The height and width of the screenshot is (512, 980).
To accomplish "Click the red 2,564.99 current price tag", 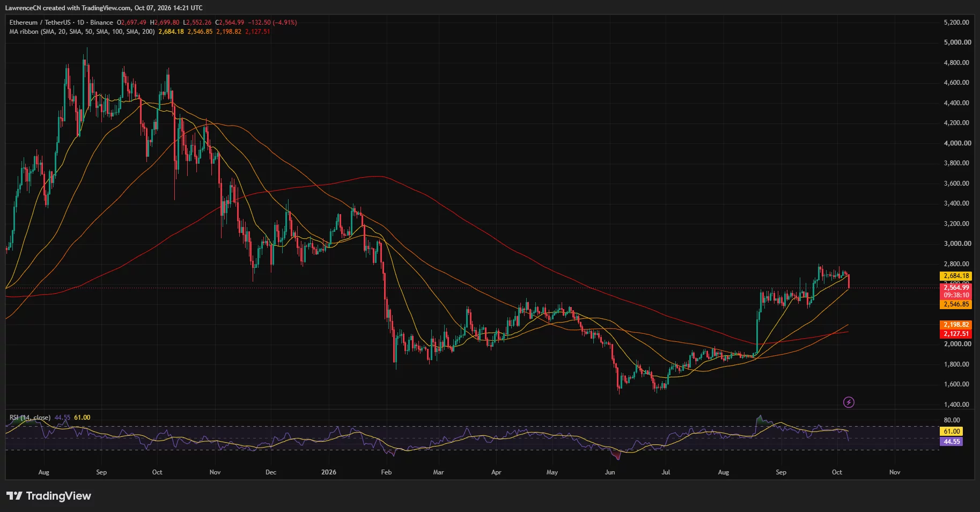I will click(956, 288).
